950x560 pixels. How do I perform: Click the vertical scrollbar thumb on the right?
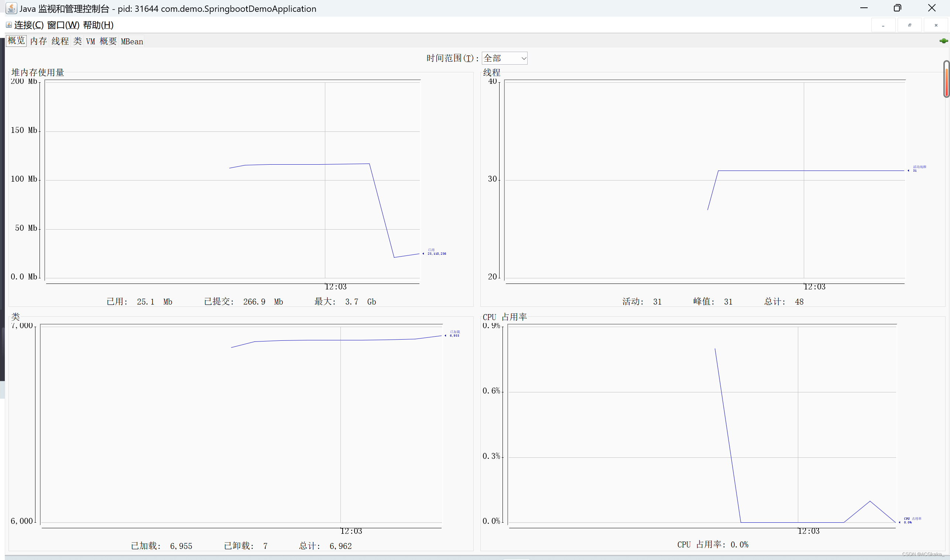coord(946,79)
